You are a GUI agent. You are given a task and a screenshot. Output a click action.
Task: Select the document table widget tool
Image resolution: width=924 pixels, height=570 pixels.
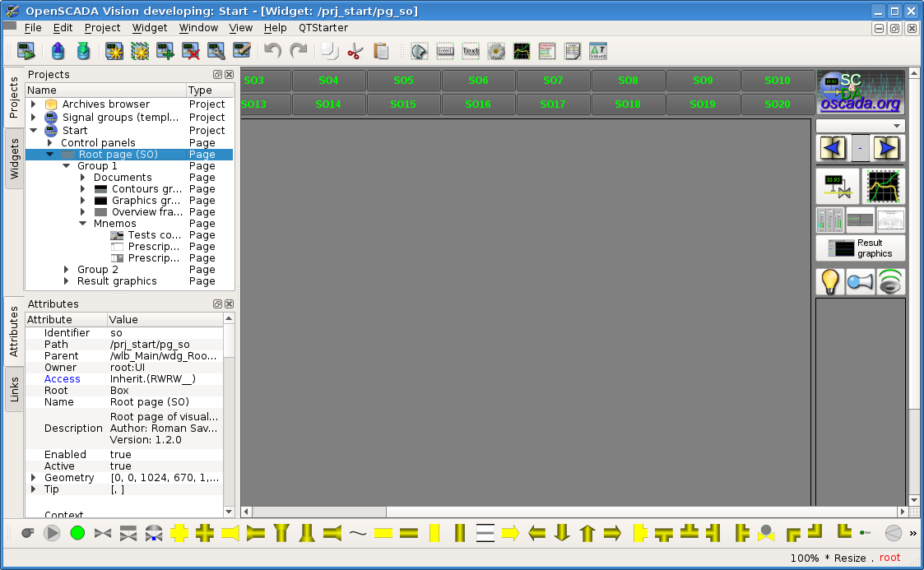click(x=572, y=51)
